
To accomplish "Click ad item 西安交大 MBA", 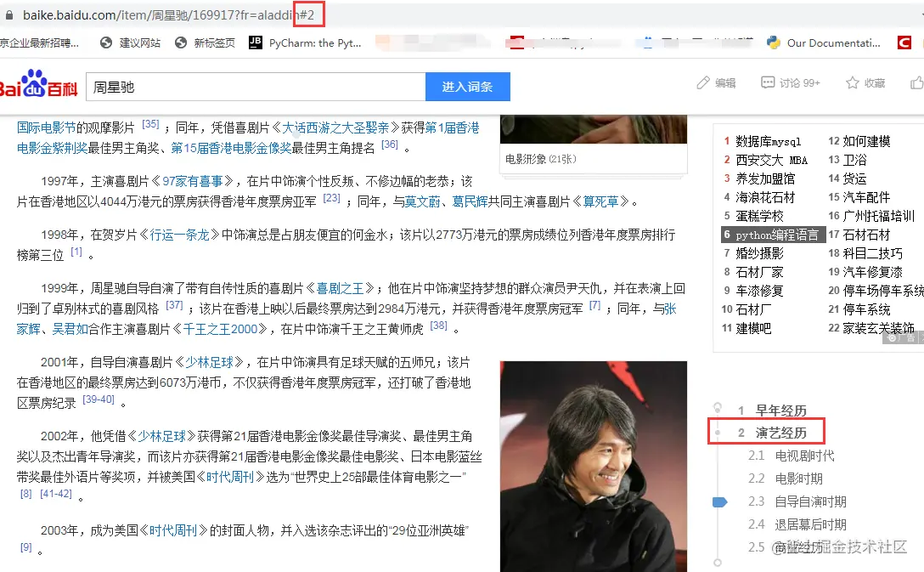I will click(771, 161).
